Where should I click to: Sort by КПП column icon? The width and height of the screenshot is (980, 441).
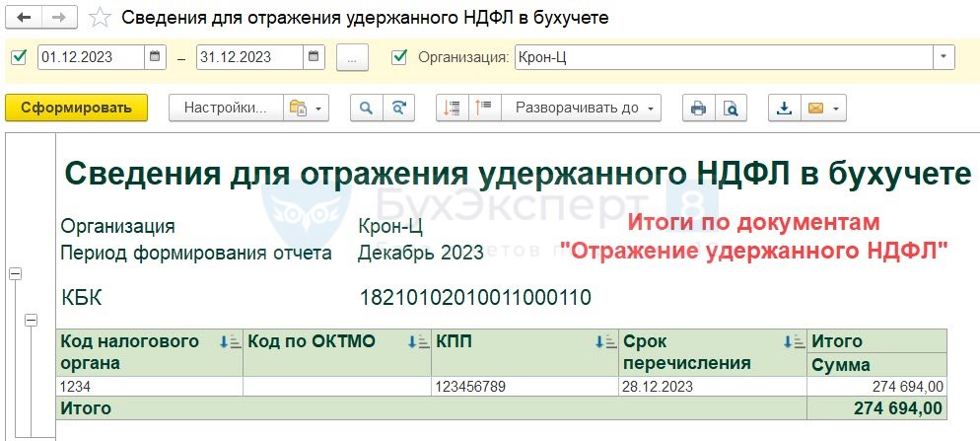[x=605, y=341]
